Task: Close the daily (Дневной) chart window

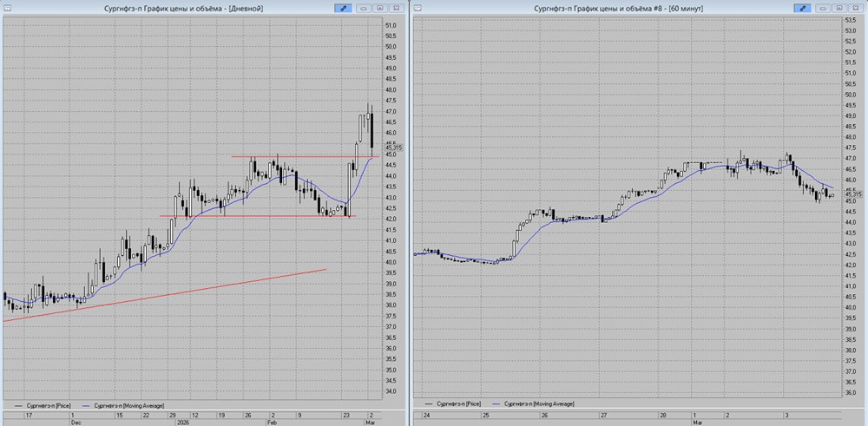Action: point(396,8)
